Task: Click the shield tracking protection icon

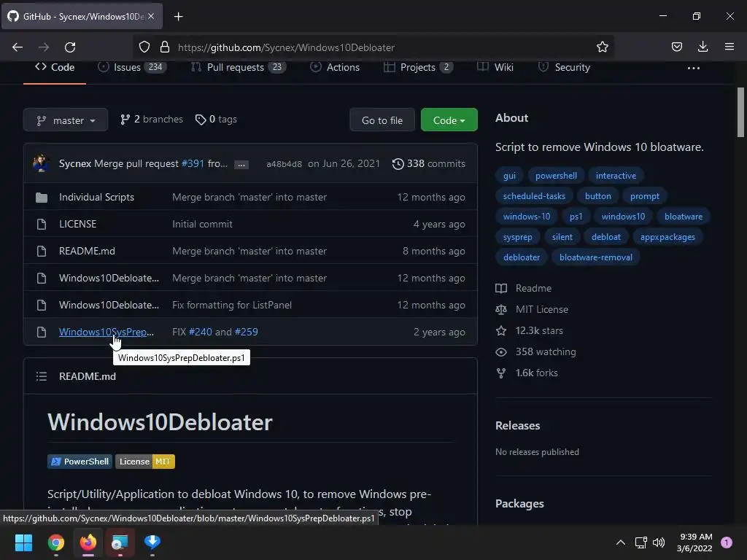Action: [144, 47]
